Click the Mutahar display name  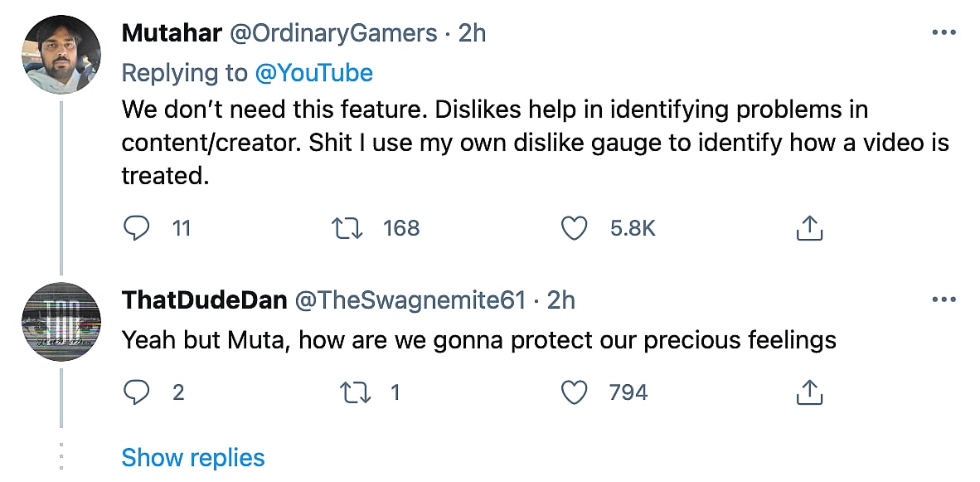click(172, 33)
